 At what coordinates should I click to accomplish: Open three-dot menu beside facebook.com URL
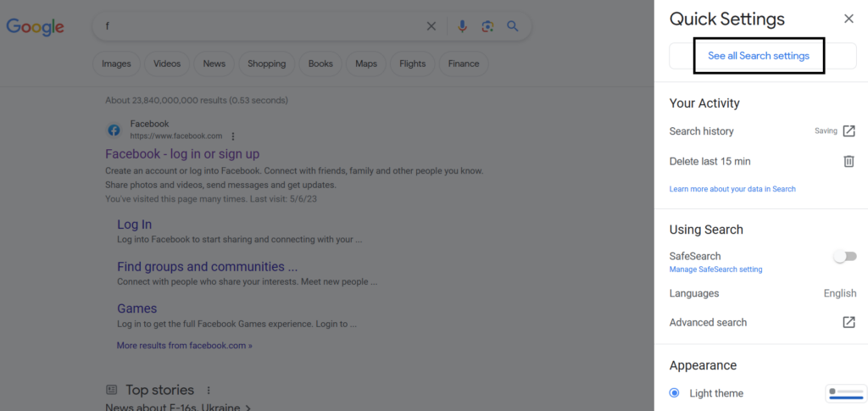233,136
